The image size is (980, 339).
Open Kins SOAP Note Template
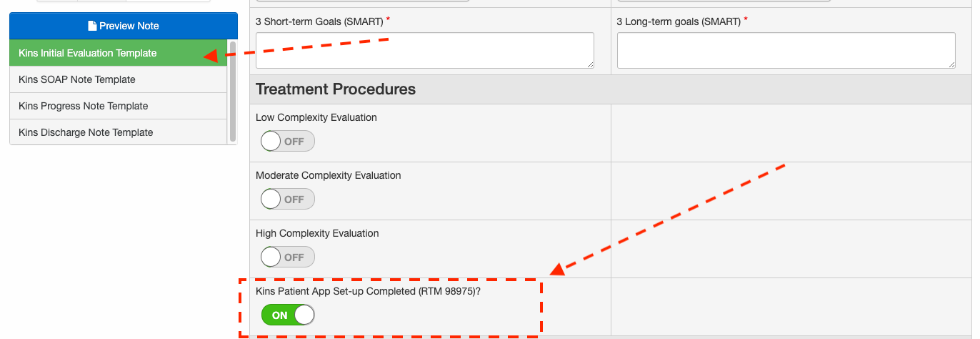77,79
